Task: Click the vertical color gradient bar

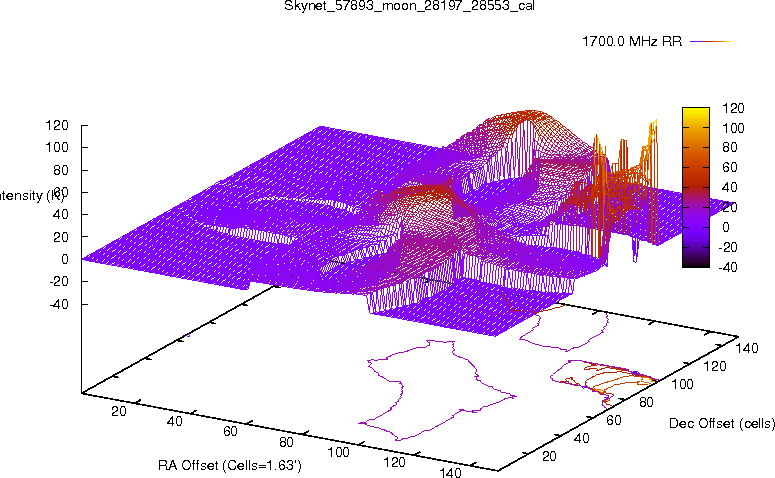Action: coord(695,187)
